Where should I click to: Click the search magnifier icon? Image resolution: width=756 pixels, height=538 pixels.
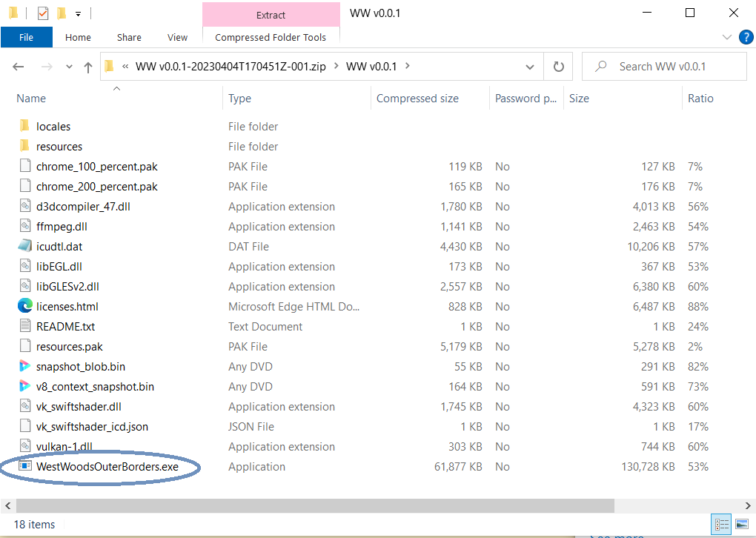tap(601, 66)
